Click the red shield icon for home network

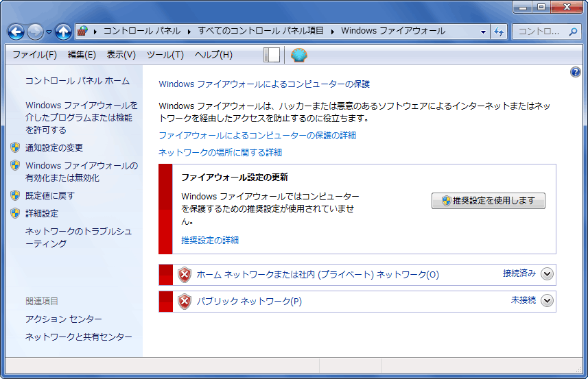(x=185, y=275)
